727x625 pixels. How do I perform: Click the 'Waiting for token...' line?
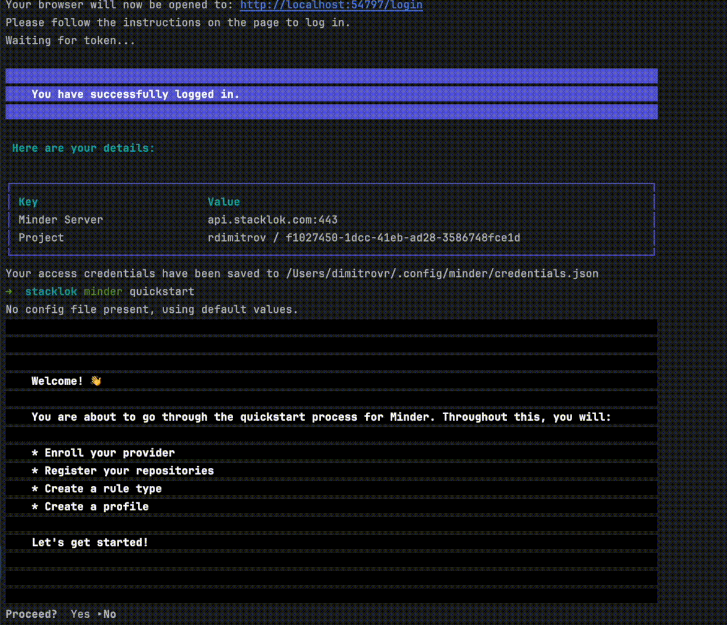[70, 40]
